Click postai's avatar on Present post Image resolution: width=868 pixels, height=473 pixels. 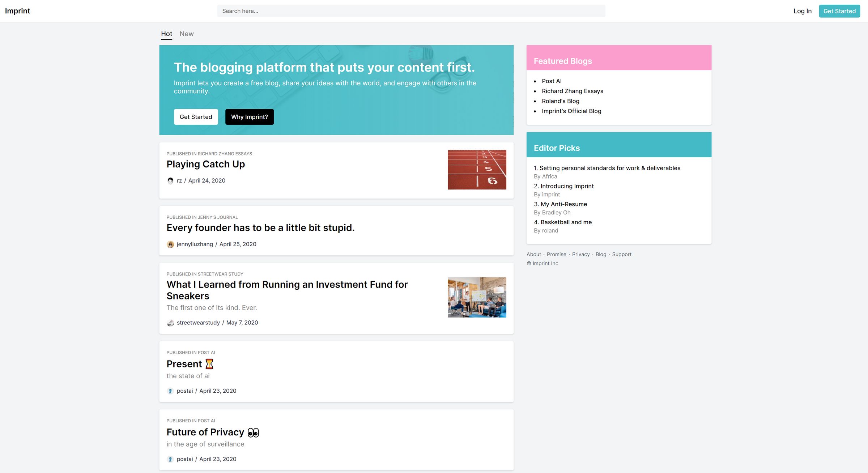click(170, 391)
